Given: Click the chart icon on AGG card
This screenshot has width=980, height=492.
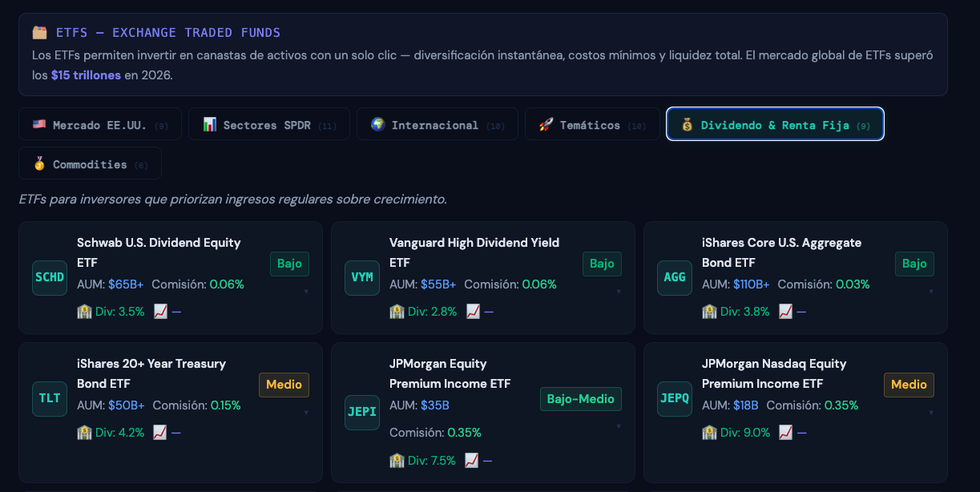Looking at the screenshot, I should click(785, 312).
